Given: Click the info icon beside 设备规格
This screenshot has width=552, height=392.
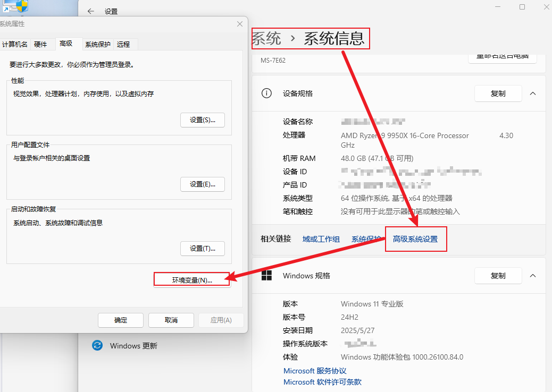Looking at the screenshot, I should pos(266,93).
